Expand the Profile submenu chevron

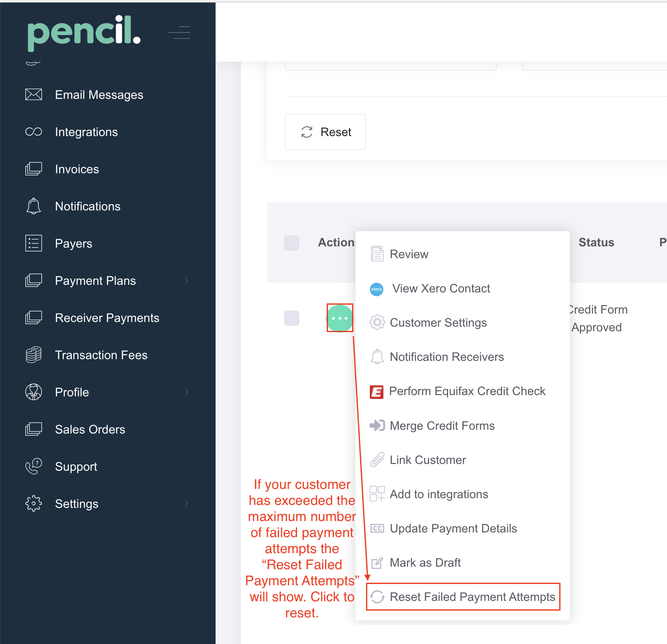(186, 392)
